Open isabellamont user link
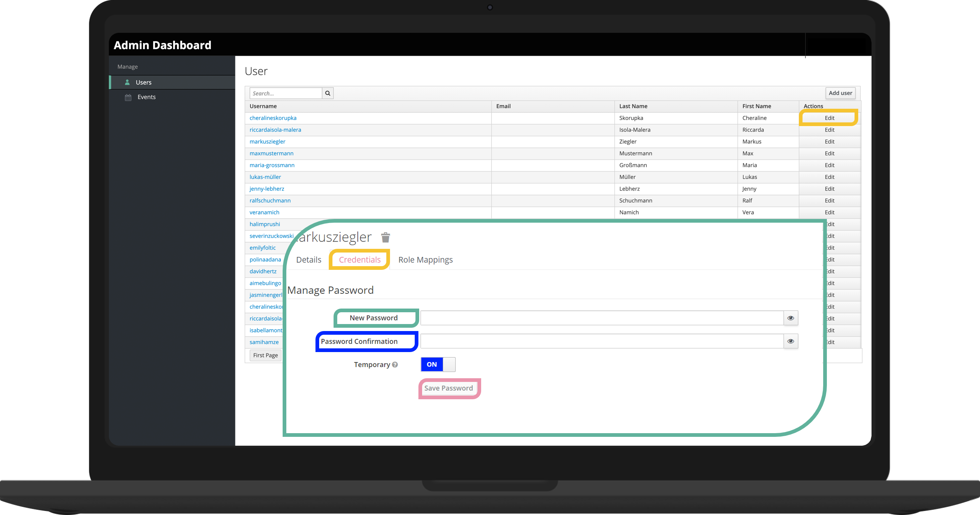The width and height of the screenshot is (980, 515). coord(266,330)
